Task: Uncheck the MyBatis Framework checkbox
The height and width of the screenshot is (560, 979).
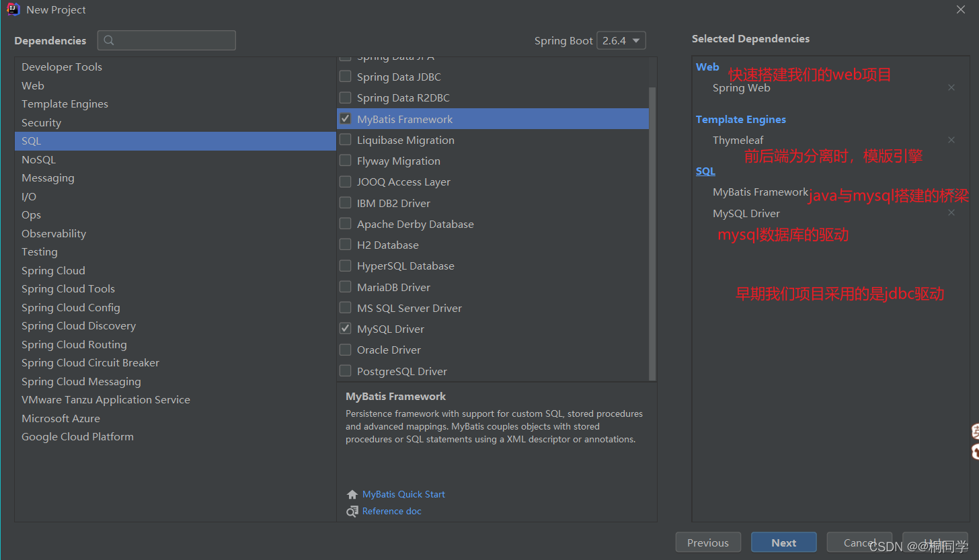Action: [345, 119]
